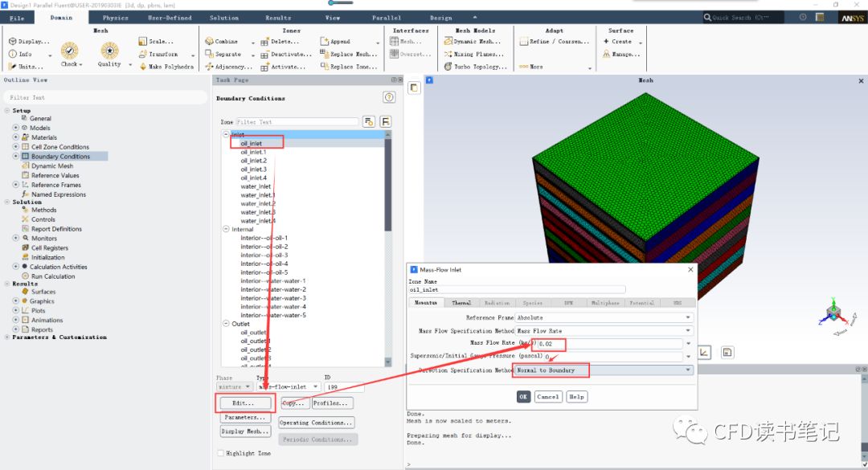Click the zone grouping icon next to filter
This screenshot has height=470, width=868.
click(x=385, y=122)
